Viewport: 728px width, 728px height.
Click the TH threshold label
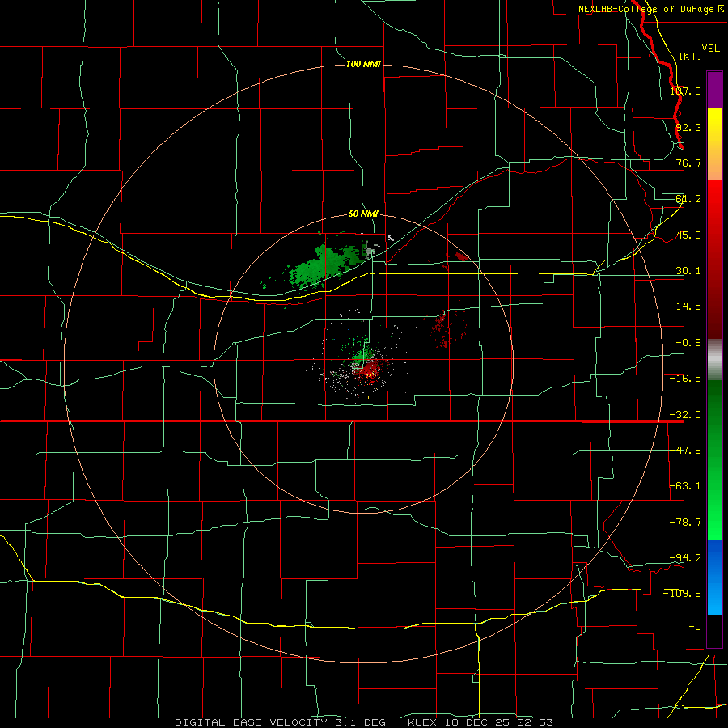695,629
